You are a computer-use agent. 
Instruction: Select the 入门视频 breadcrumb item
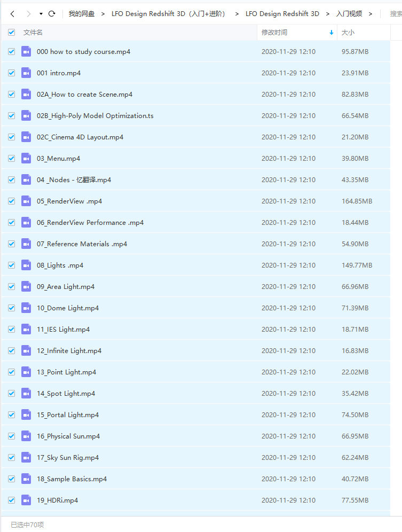pyautogui.click(x=349, y=14)
